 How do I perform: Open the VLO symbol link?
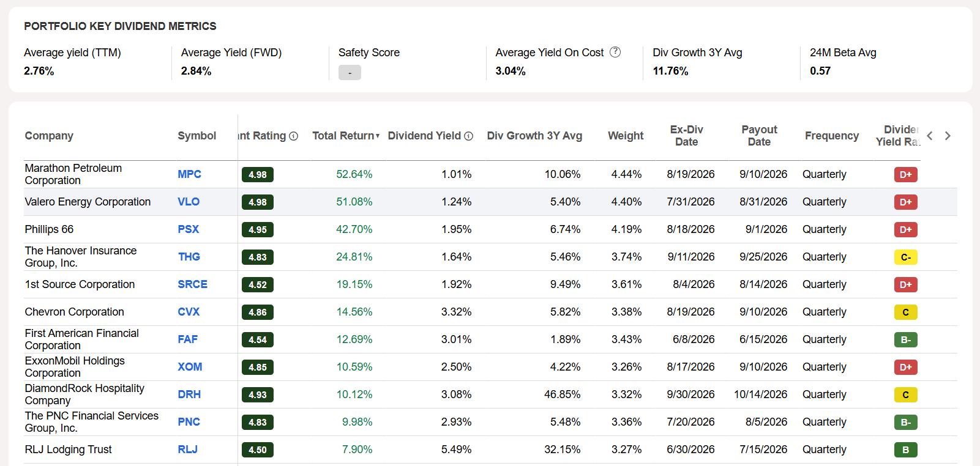tap(189, 202)
